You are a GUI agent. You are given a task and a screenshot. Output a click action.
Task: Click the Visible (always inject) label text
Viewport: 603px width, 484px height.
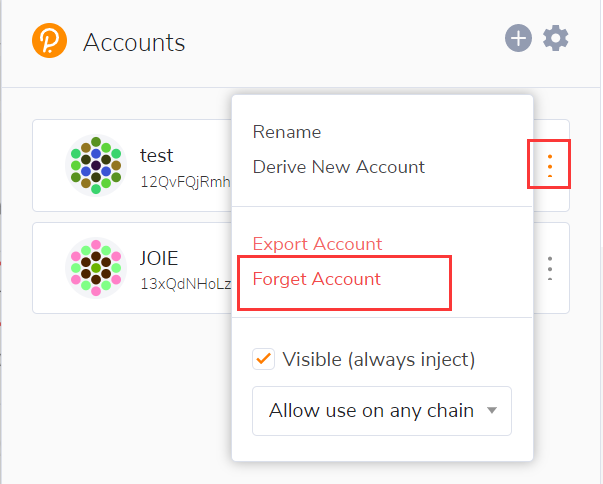pyautogui.click(x=379, y=360)
